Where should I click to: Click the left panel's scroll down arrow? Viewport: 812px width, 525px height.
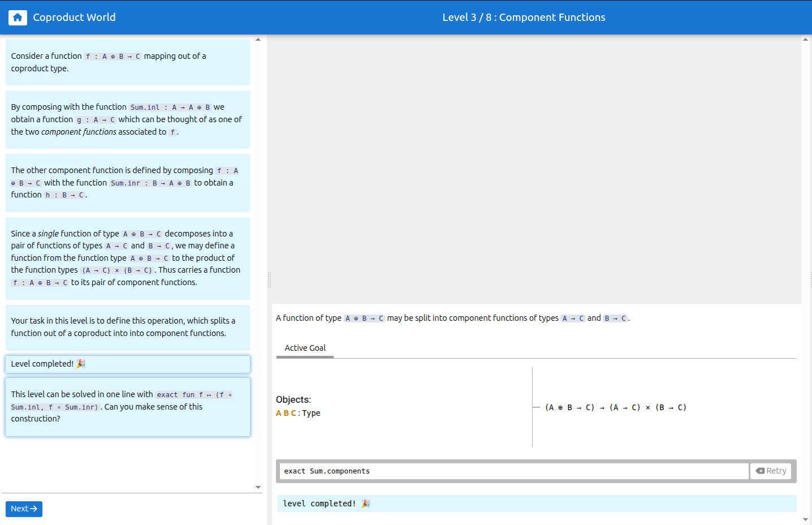point(258,487)
